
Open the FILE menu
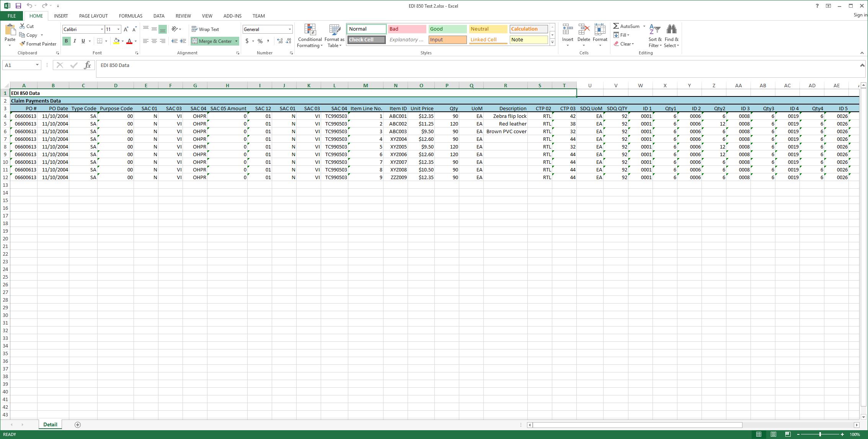tap(11, 16)
